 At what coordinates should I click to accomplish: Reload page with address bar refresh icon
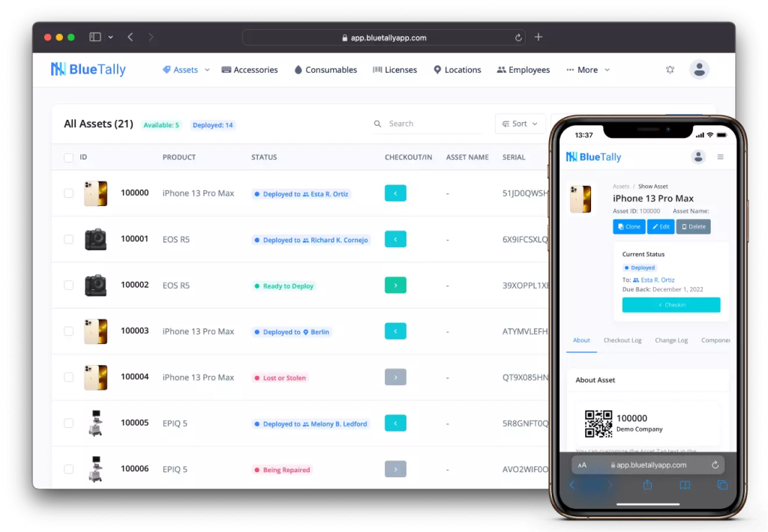coord(518,37)
